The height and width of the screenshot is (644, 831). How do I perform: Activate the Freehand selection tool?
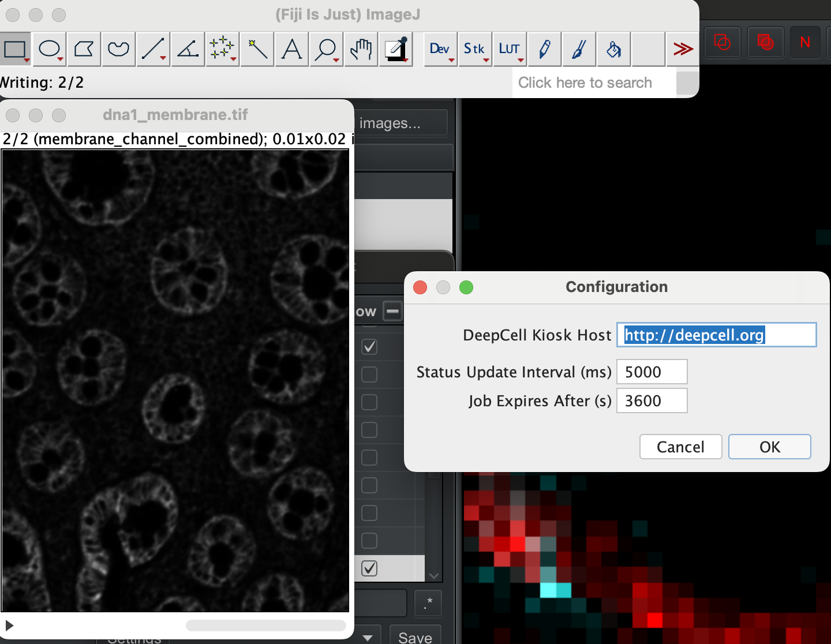(x=118, y=50)
